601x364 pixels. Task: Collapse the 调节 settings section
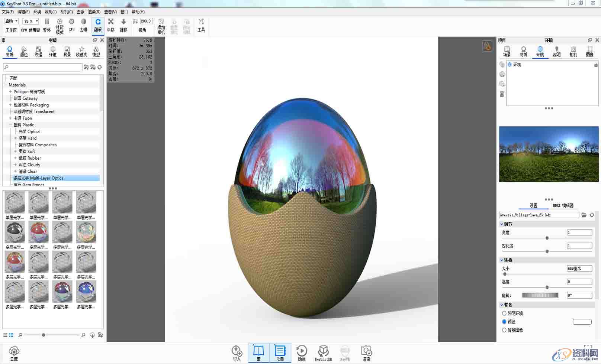point(502,224)
